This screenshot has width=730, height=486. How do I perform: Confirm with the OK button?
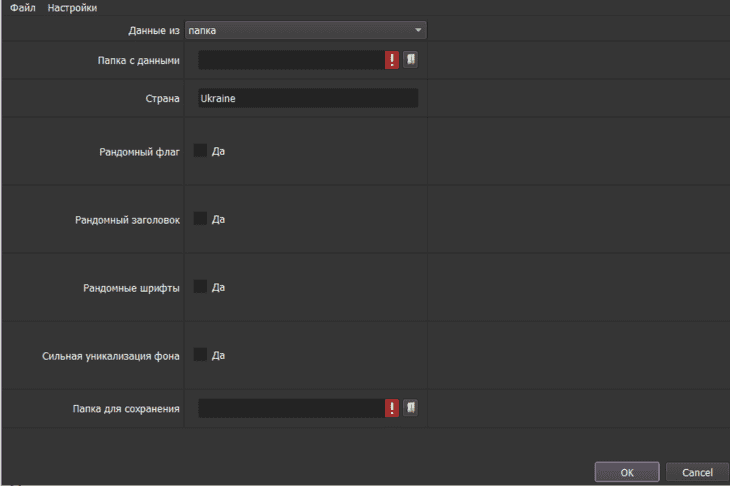(627, 472)
